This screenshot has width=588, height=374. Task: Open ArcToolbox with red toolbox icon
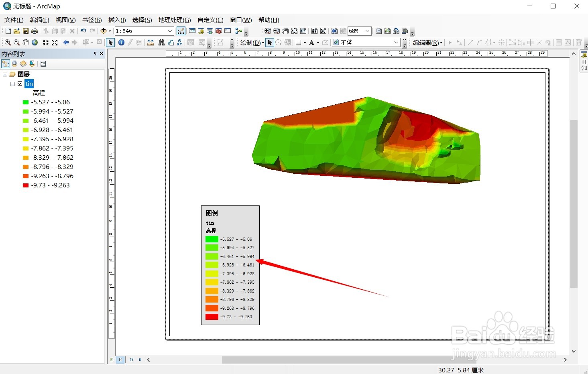point(218,31)
